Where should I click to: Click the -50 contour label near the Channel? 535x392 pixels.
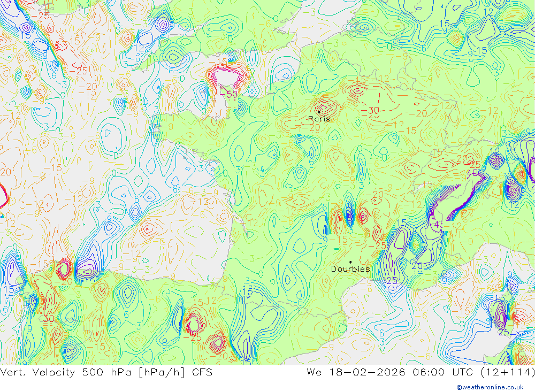tap(229, 94)
